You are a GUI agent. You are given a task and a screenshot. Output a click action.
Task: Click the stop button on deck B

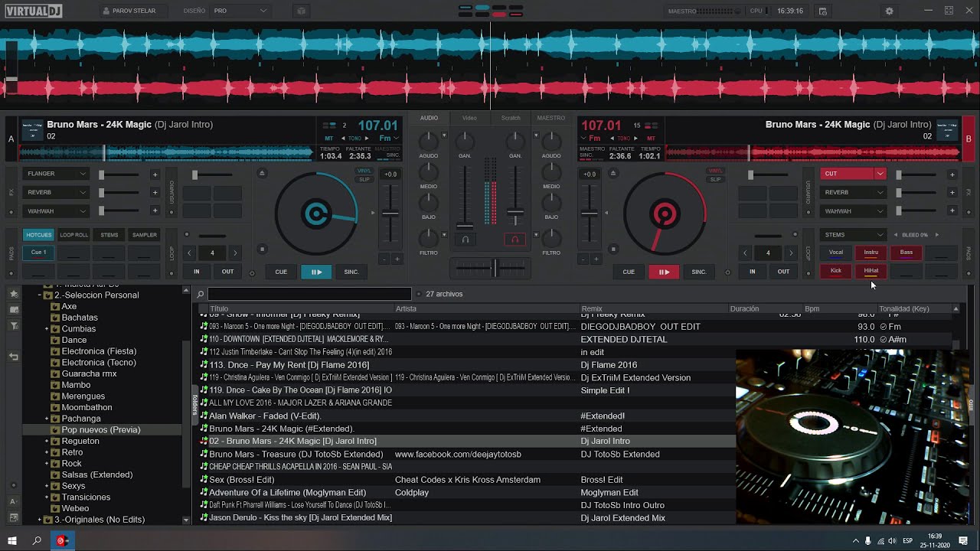613,249
